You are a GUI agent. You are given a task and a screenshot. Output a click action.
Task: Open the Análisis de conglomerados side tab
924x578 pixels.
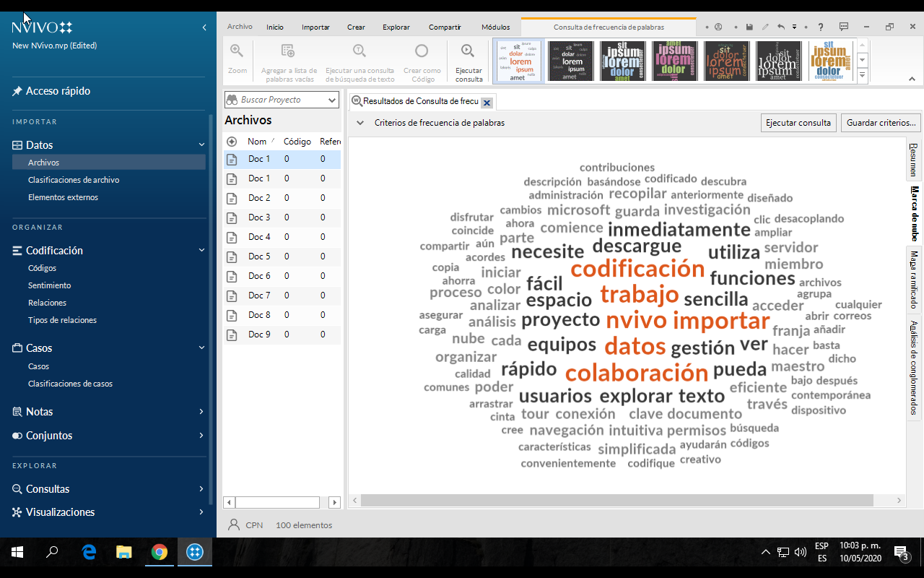coord(914,367)
